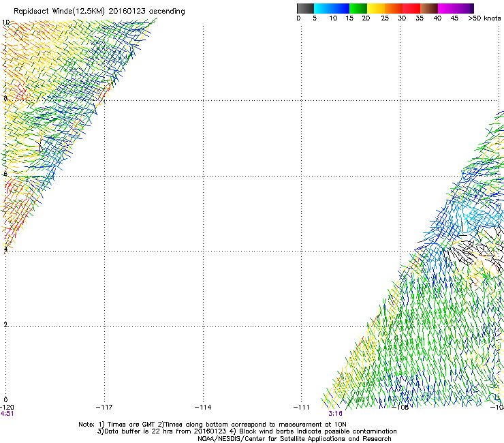Pick the yellow 20–25 knots legend color
Viewport: 504px width, 443px height.
click(x=376, y=8)
